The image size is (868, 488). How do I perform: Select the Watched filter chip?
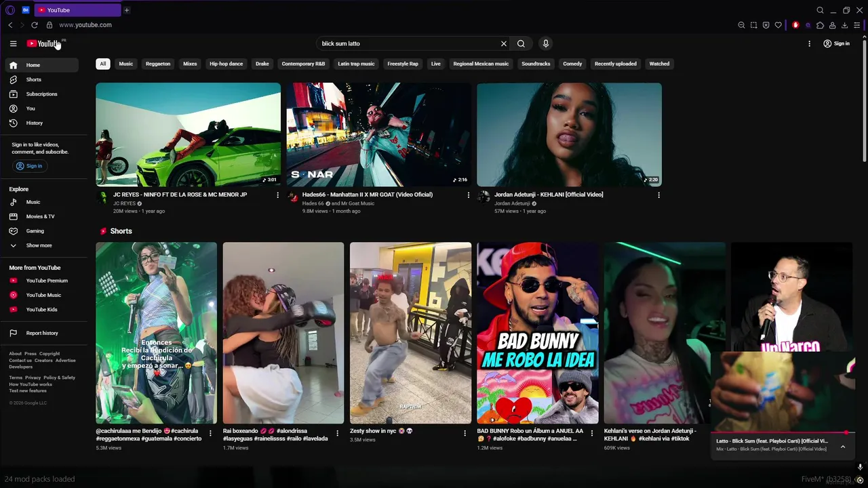pos(659,64)
